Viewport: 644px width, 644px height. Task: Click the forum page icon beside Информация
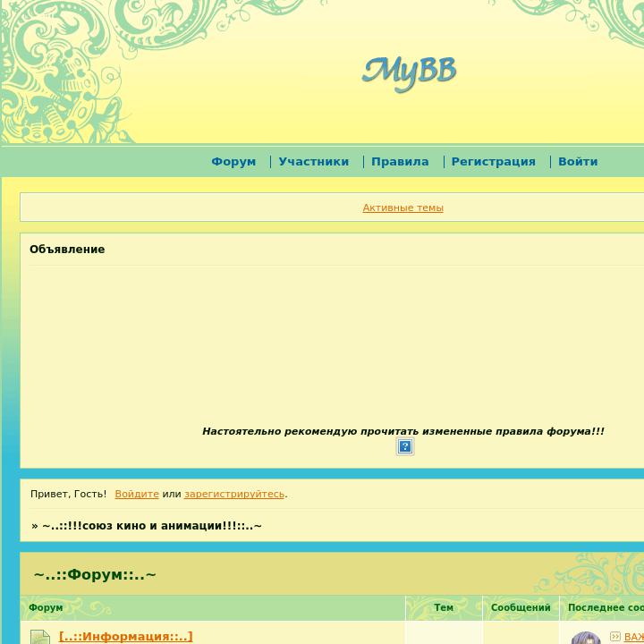pyautogui.click(x=40, y=637)
